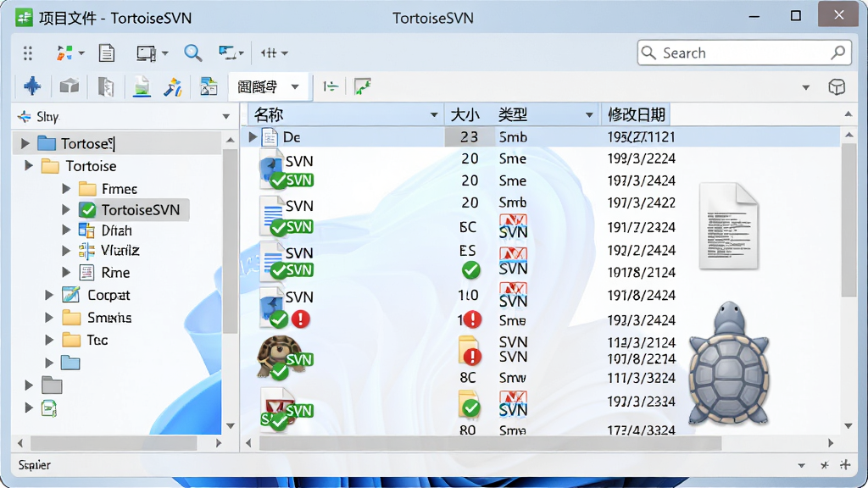Click the green check circle in size column
Screen dimensions: 868x488
pyautogui.click(x=470, y=270)
